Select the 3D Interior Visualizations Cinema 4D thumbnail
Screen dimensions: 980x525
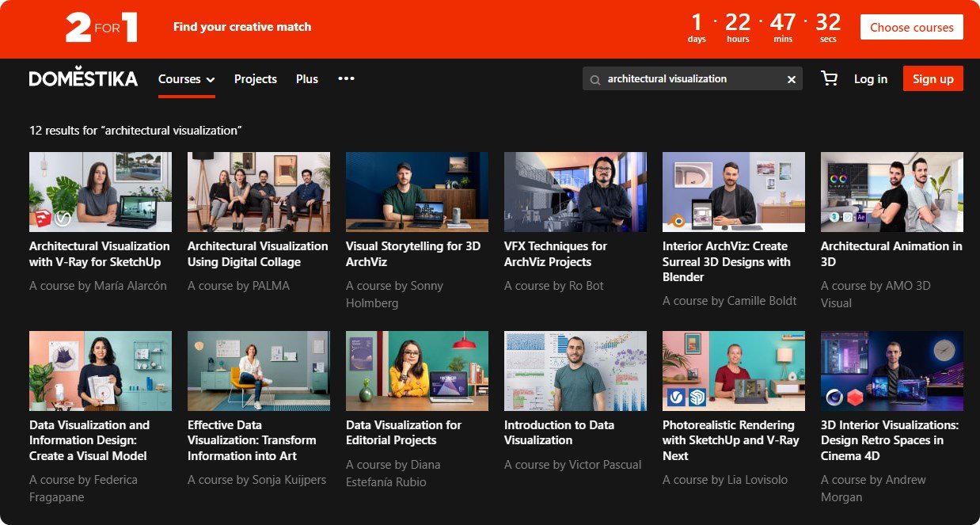tap(892, 371)
